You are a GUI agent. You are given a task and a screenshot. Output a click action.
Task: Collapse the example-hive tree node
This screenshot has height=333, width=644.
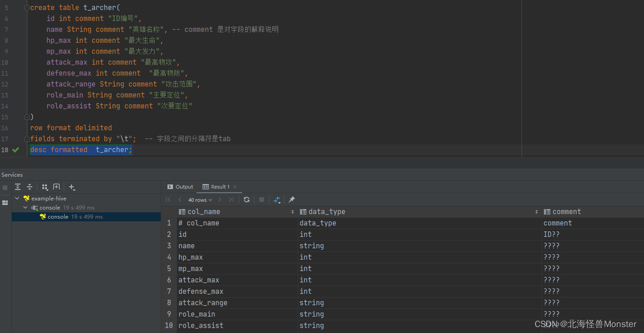point(17,199)
